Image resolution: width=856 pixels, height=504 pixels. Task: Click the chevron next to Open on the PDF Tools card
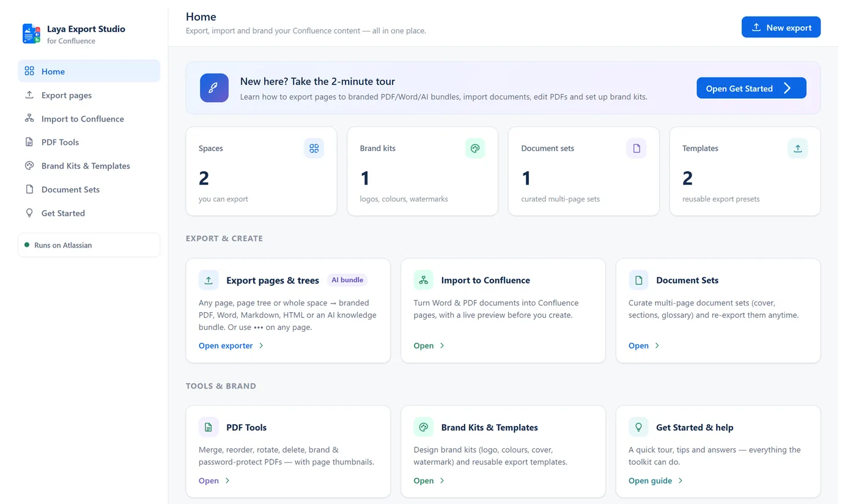coord(227,481)
